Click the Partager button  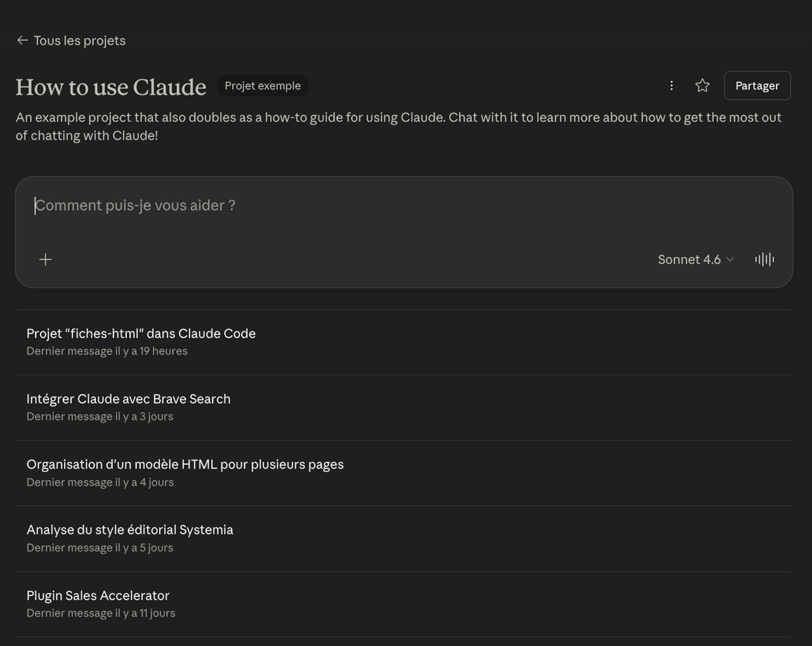click(757, 86)
